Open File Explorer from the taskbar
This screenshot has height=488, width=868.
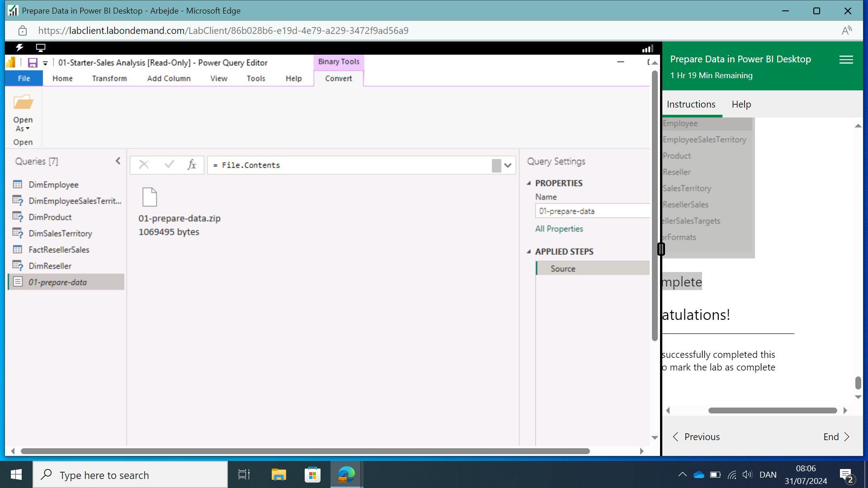coord(278,474)
